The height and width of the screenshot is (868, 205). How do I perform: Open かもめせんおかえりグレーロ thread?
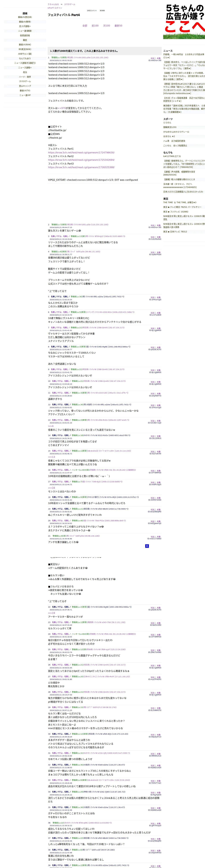(176, 132)
